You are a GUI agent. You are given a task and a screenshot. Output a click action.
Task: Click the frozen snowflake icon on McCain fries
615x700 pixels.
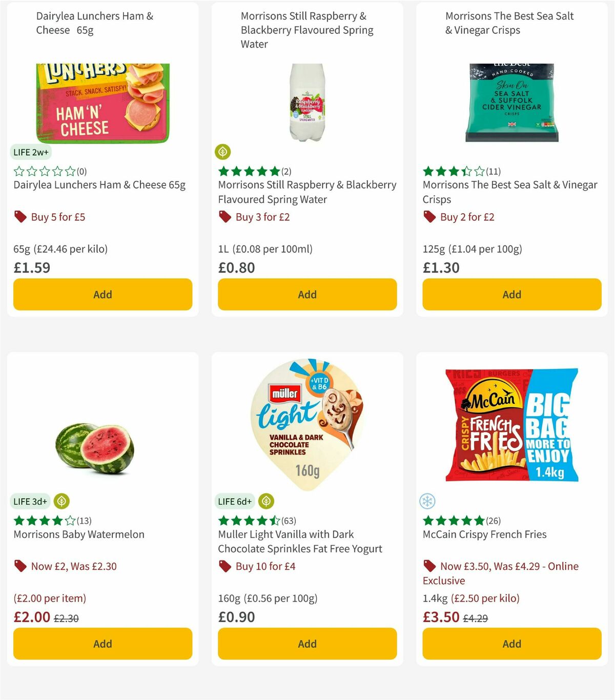click(x=428, y=501)
